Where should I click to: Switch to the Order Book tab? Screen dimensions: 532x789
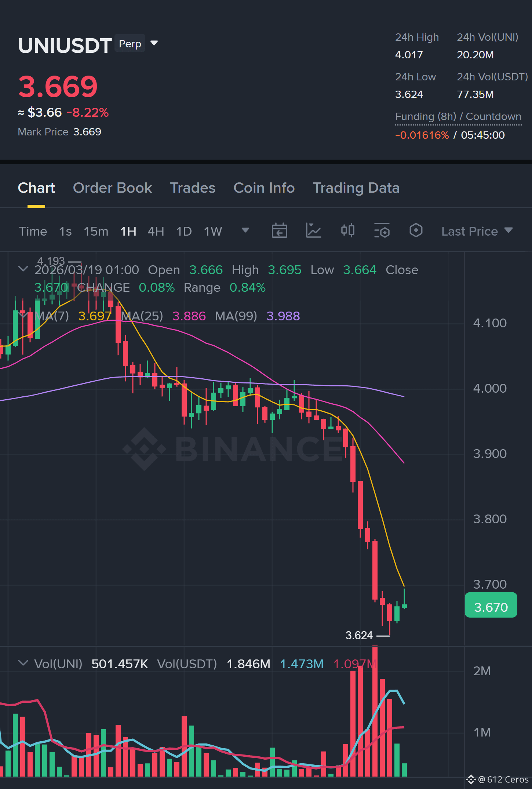(x=112, y=188)
